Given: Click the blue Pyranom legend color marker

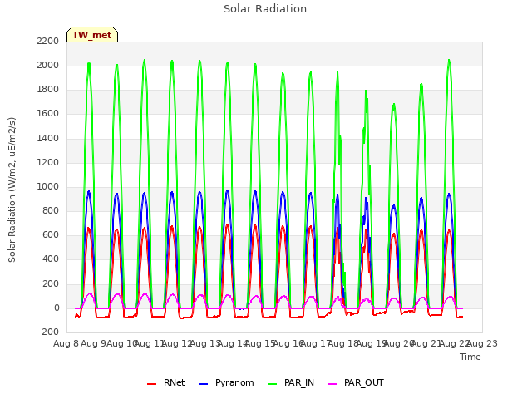Looking at the screenshot, I should coord(203,384).
